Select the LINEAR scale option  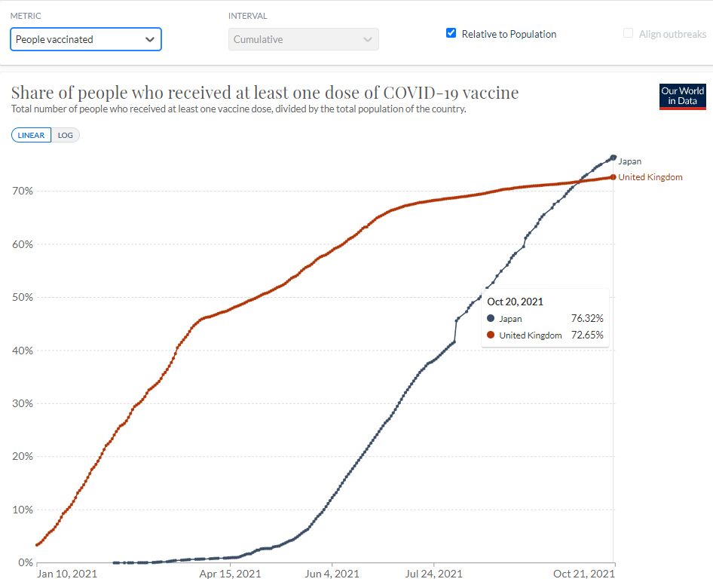pyautogui.click(x=31, y=135)
